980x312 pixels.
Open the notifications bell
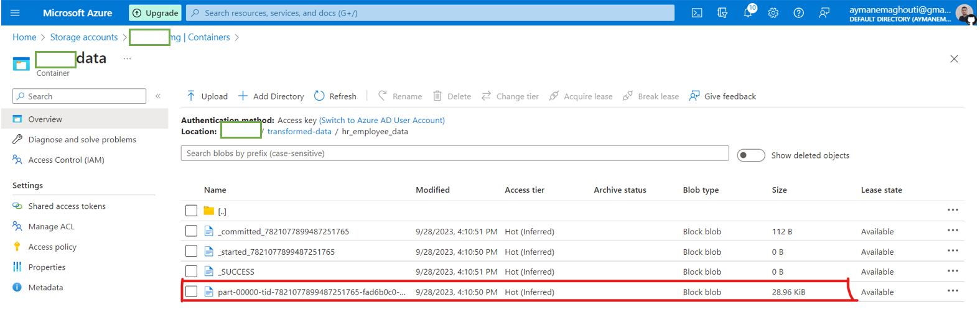point(749,12)
